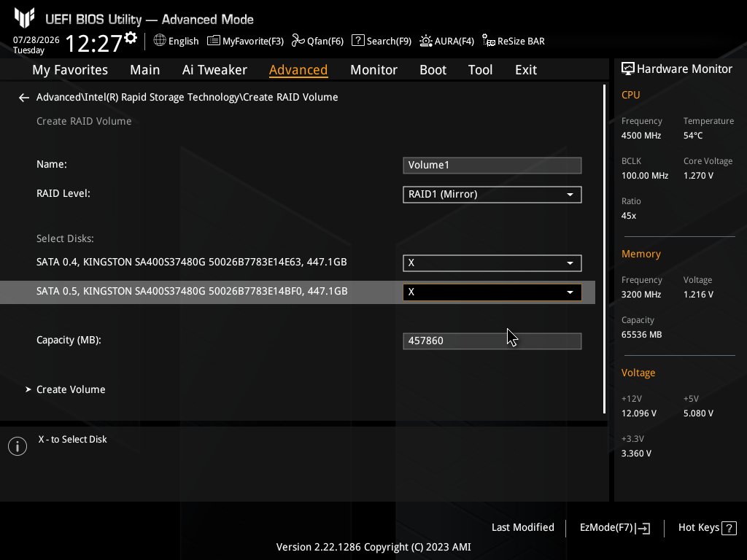Image resolution: width=747 pixels, height=560 pixels.
Task: Toggle ReSize BAR option
Action: (x=513, y=41)
